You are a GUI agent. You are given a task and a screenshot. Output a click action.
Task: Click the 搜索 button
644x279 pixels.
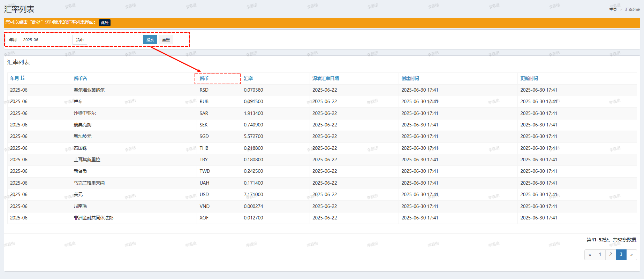tap(150, 40)
